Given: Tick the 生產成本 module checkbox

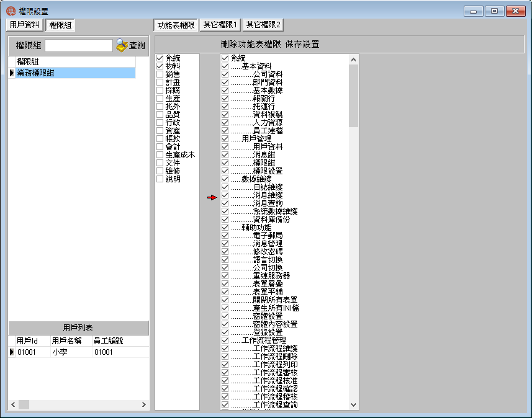Looking at the screenshot, I should [x=160, y=154].
